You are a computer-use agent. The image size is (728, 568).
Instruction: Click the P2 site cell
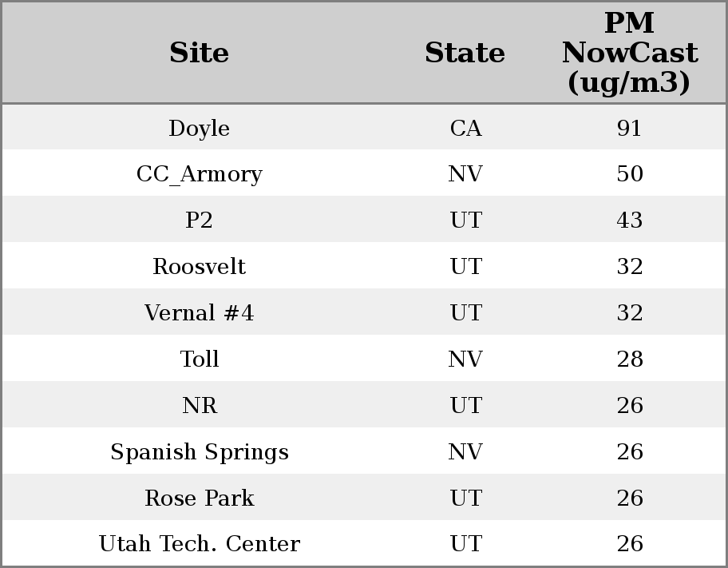coord(200,220)
